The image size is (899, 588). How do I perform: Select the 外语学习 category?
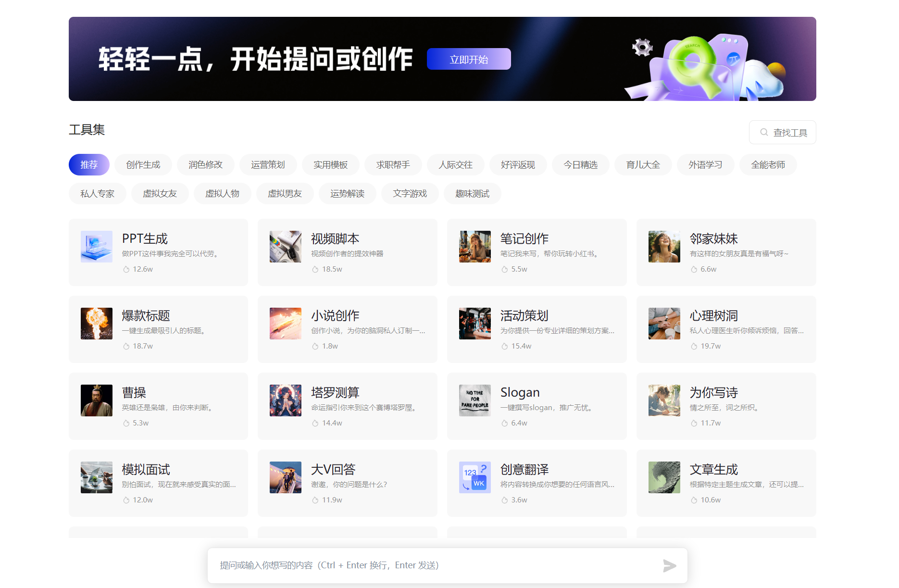click(x=706, y=165)
